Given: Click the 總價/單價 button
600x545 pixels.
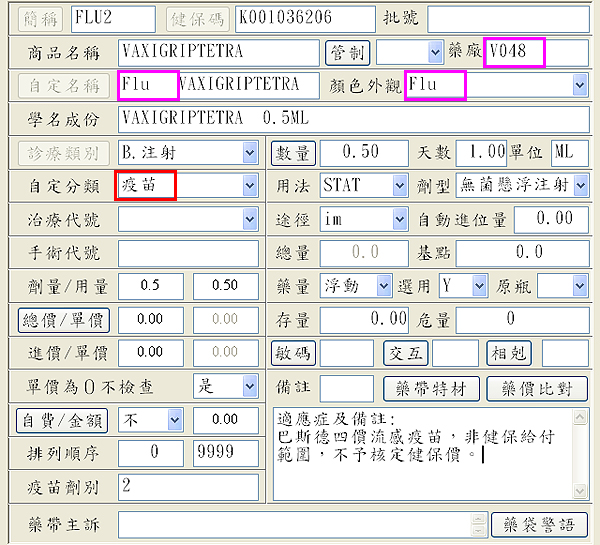Looking at the screenshot, I should coord(64,320).
